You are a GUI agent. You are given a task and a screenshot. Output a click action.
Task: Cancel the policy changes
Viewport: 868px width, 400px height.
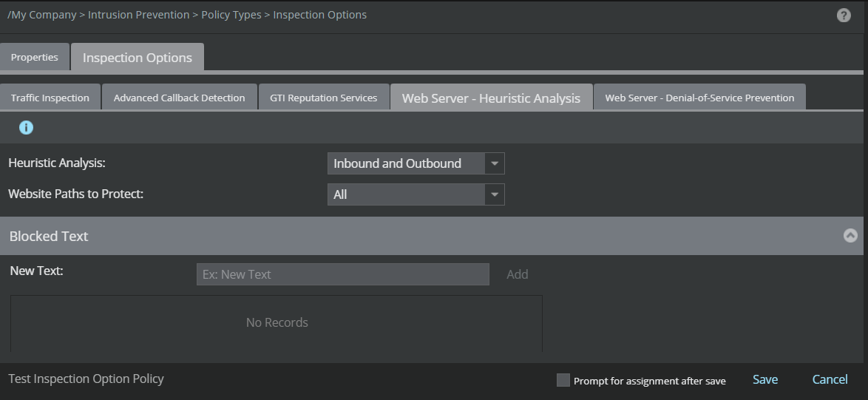(830, 379)
